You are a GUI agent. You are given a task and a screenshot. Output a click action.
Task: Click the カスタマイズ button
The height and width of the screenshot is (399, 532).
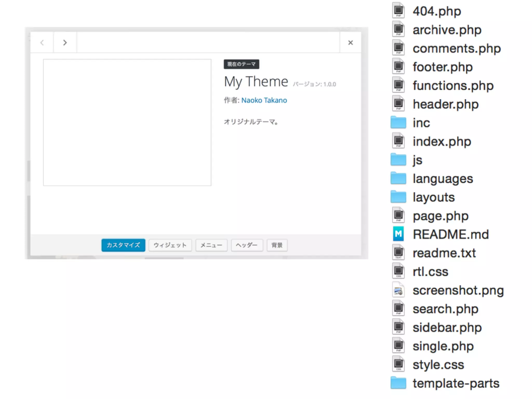point(123,245)
